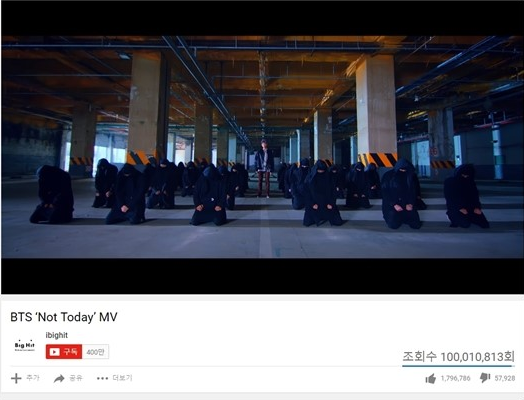Open the ibighit channel link
This screenshot has width=524, height=400.
56,335
